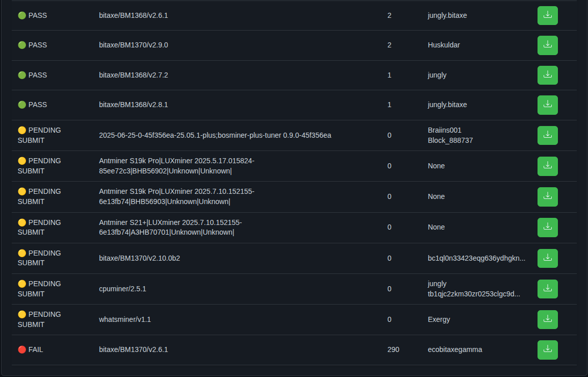Screen dimensions: 588x377
Task: Click the Braiins001 Block_888737 worker cell
Action: (450, 135)
